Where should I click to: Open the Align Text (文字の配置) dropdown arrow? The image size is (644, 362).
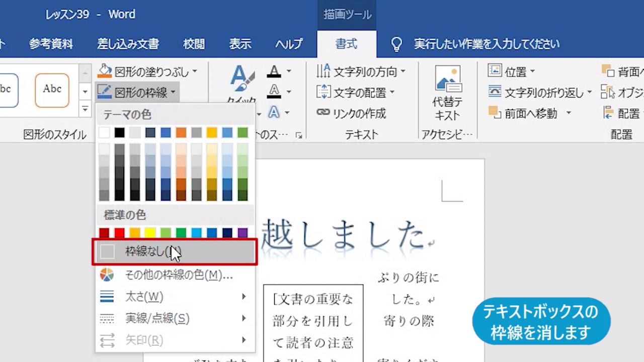392,93
